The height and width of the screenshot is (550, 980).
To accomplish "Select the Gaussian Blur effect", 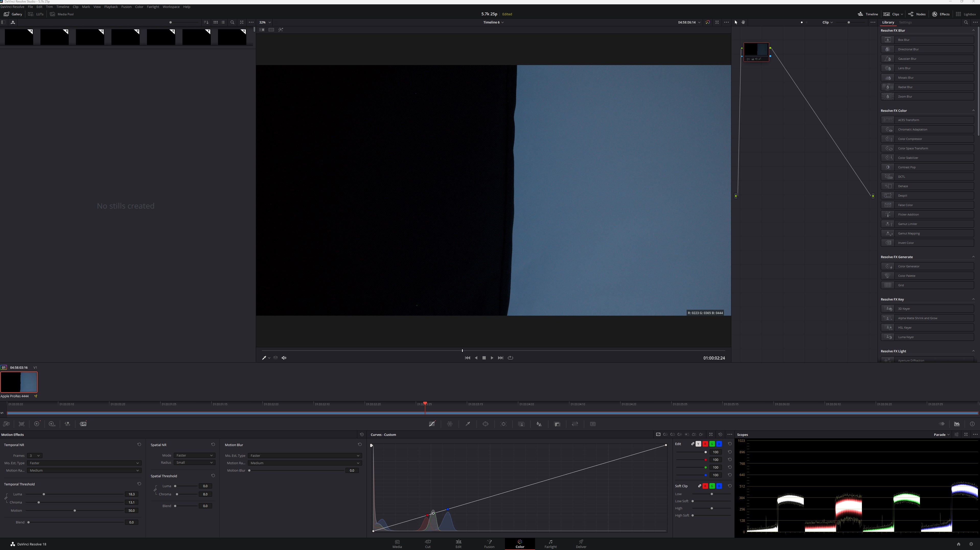I will (927, 58).
